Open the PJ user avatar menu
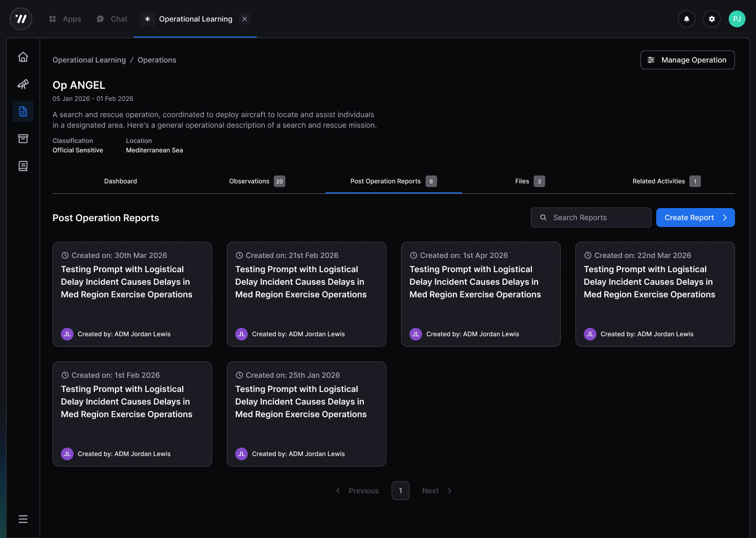The width and height of the screenshot is (756, 538). click(737, 19)
